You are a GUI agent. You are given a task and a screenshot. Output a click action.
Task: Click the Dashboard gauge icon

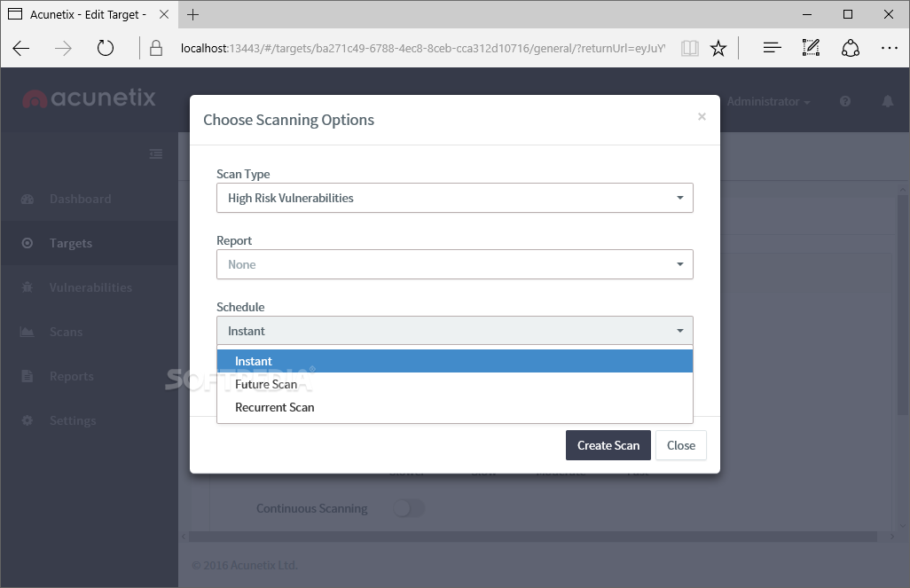[27, 199]
